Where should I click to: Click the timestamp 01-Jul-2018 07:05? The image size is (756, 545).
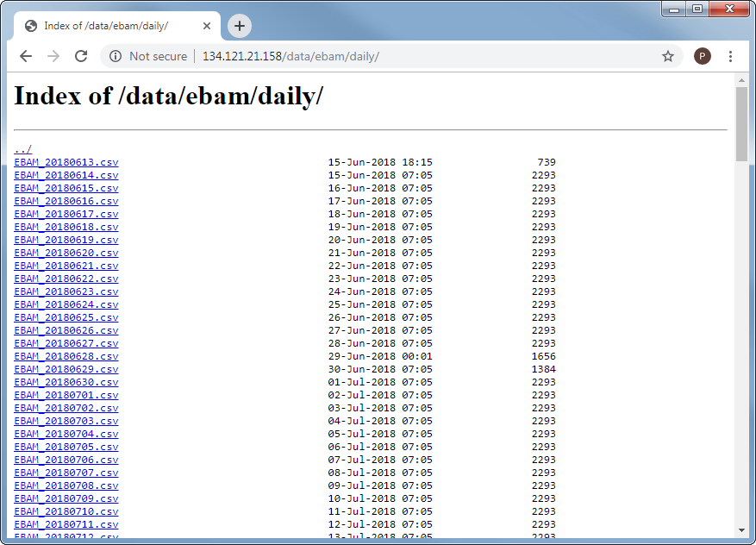380,382
